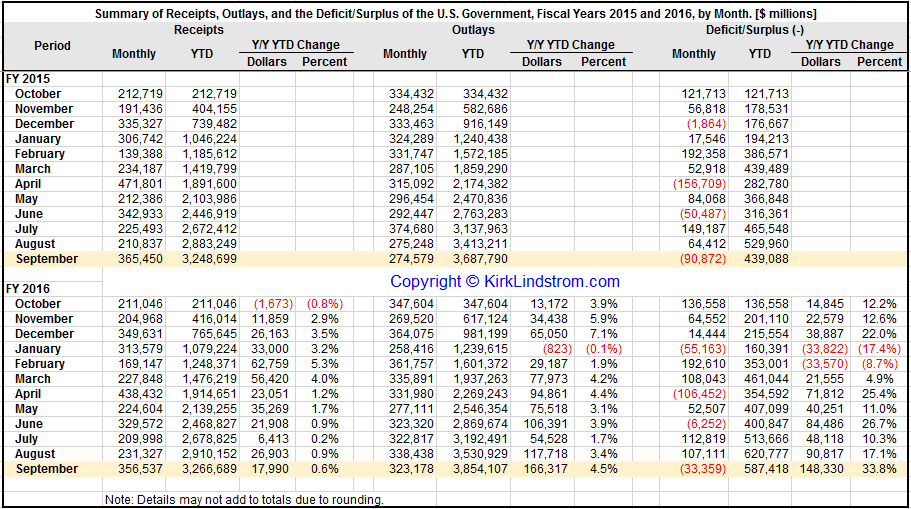Select FY 2015 December YTD outlays 916,149
This screenshot has height=509, width=911.
pyautogui.click(x=485, y=124)
